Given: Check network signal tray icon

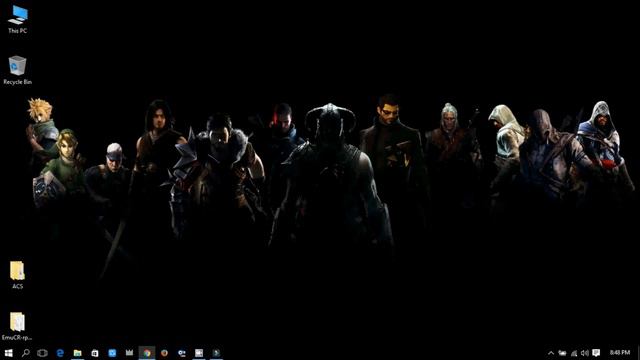Looking at the screenshot, I should pos(574,353).
